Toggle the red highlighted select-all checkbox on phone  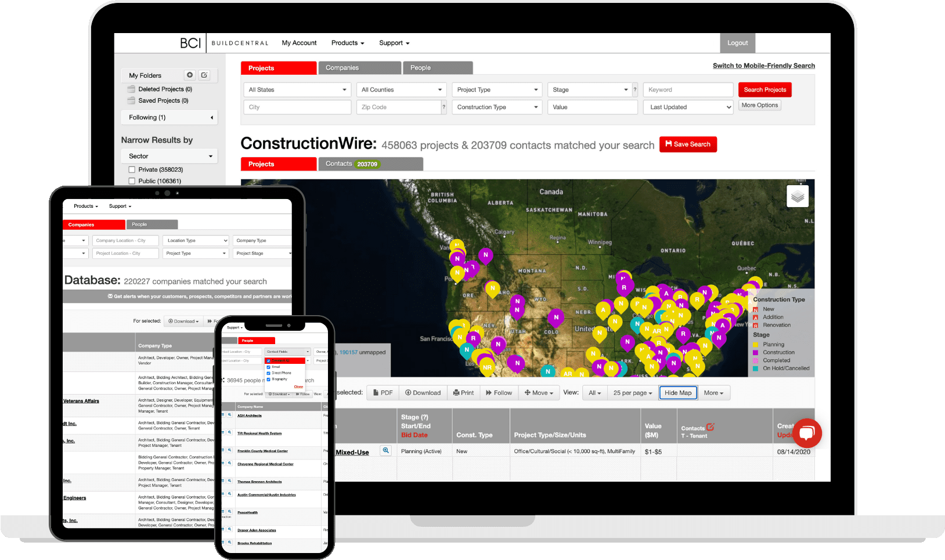click(x=268, y=361)
